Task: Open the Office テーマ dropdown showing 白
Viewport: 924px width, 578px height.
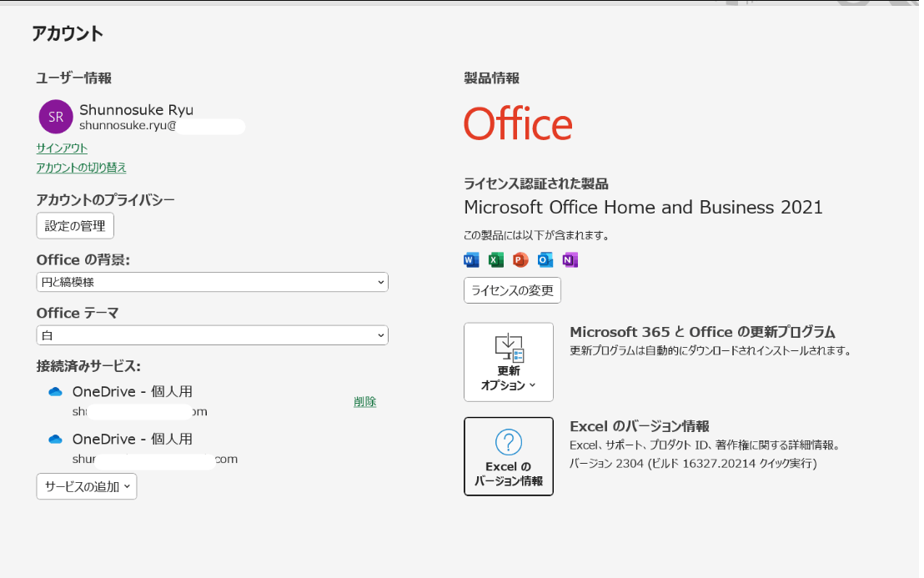Action: tap(212, 335)
